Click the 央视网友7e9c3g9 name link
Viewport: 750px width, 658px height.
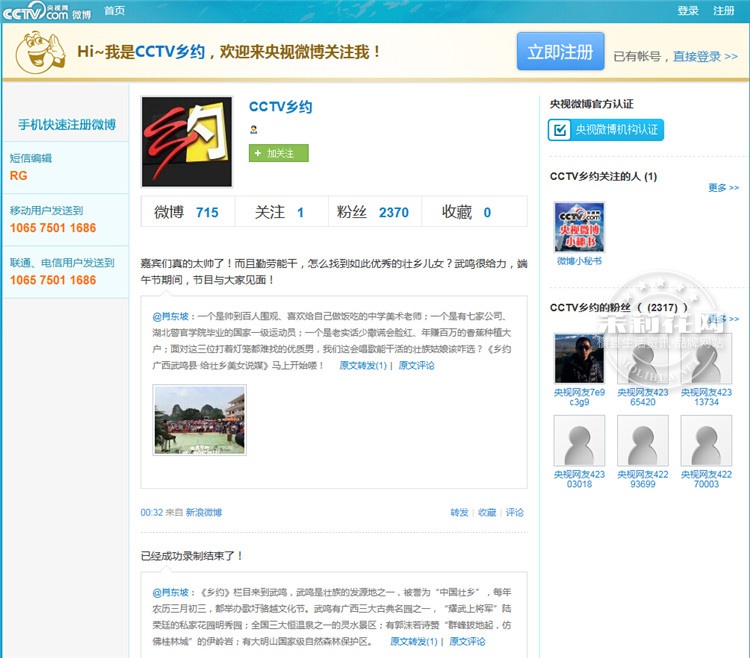point(579,397)
